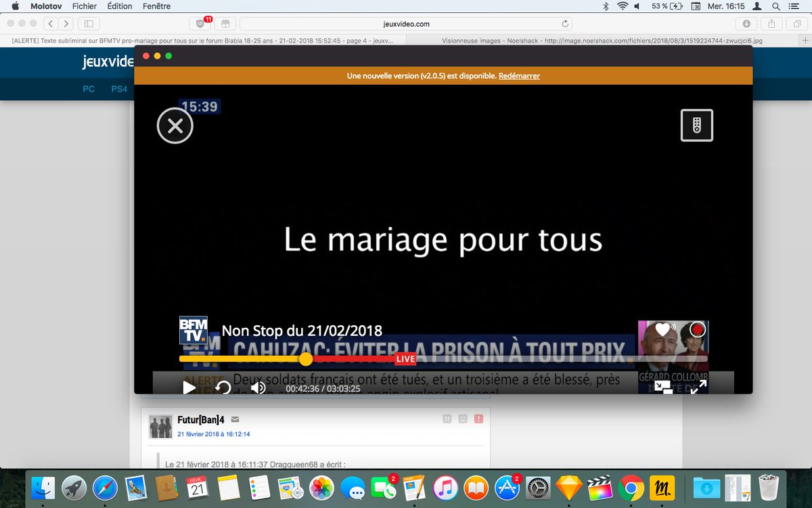Start recording with the red record button
The width and height of the screenshot is (812, 508).
(x=697, y=329)
